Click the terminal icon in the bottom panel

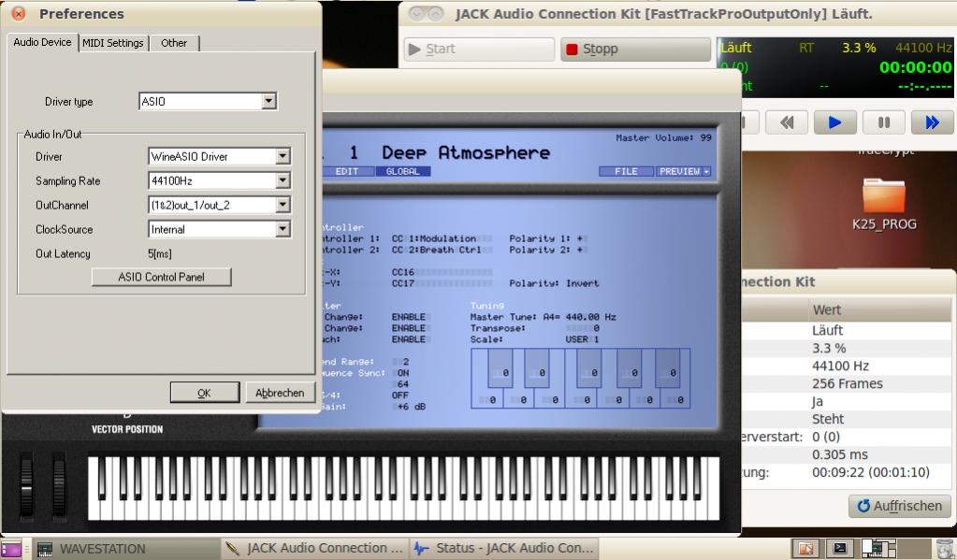coord(840,549)
